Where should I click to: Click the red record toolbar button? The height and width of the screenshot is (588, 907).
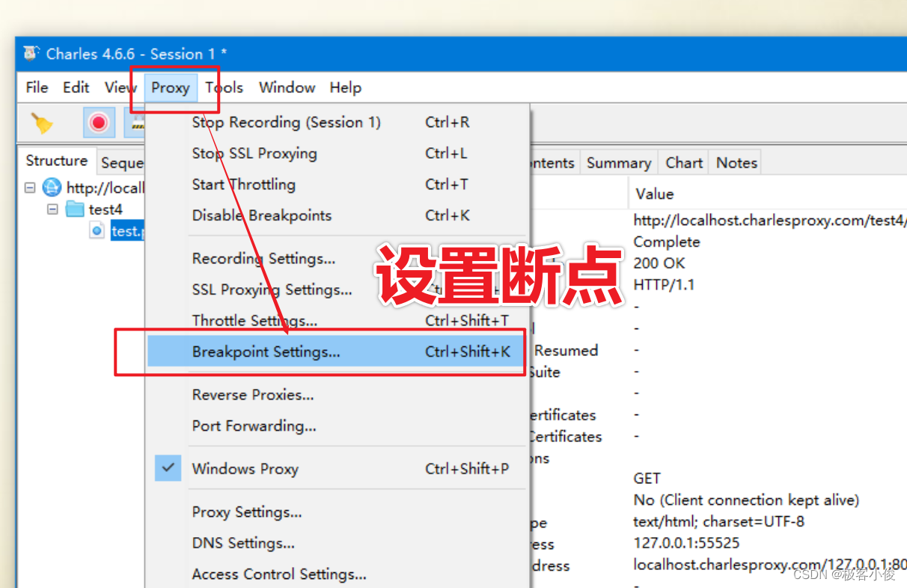tap(99, 123)
